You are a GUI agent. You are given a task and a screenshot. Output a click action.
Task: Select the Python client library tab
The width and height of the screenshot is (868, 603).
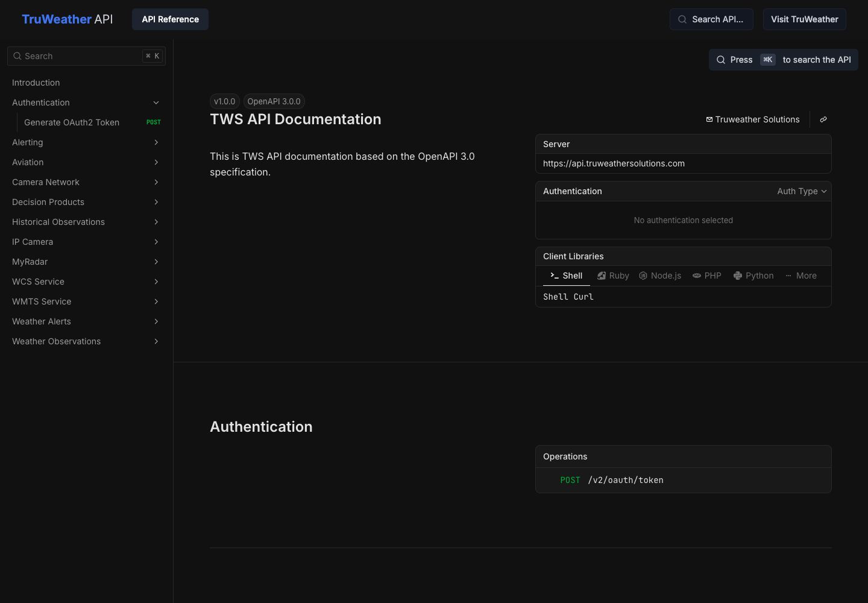(753, 276)
